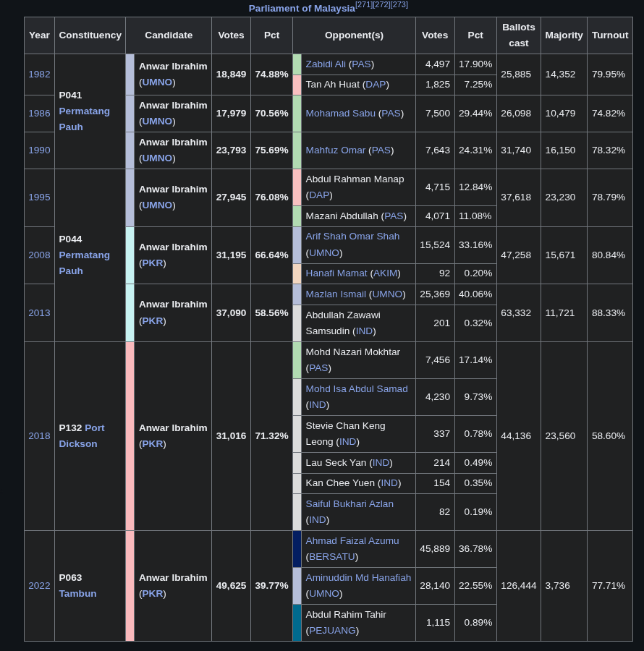Open the PKR link in the 2022 candidate cell
644x651 pixels.
153,594
